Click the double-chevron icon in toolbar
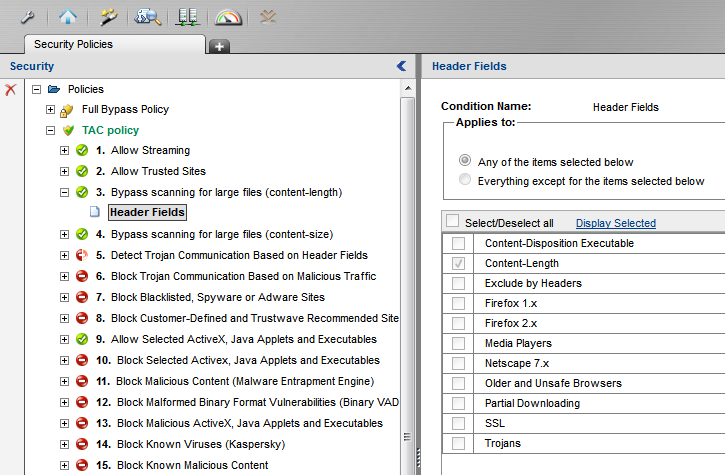Screen dimensions: 725x475 (268, 16)
